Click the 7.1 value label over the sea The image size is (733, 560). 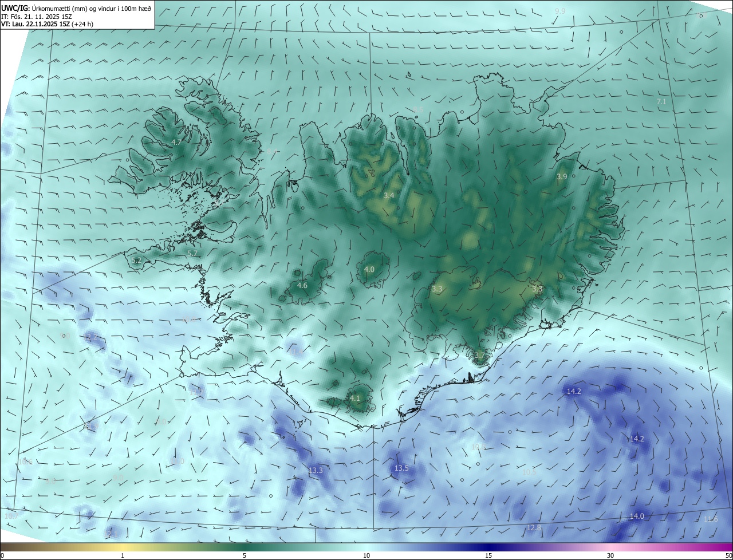point(661,101)
